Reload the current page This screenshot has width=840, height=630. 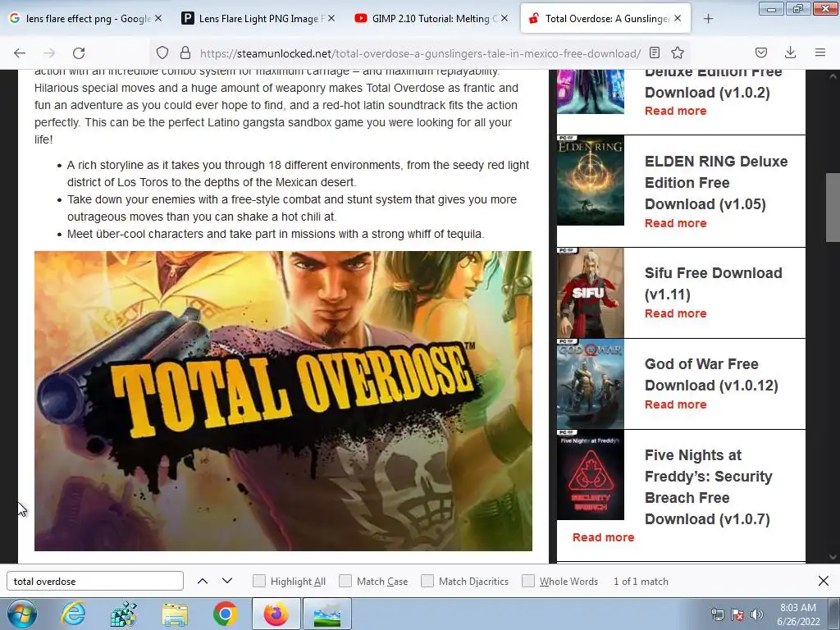[x=79, y=53]
